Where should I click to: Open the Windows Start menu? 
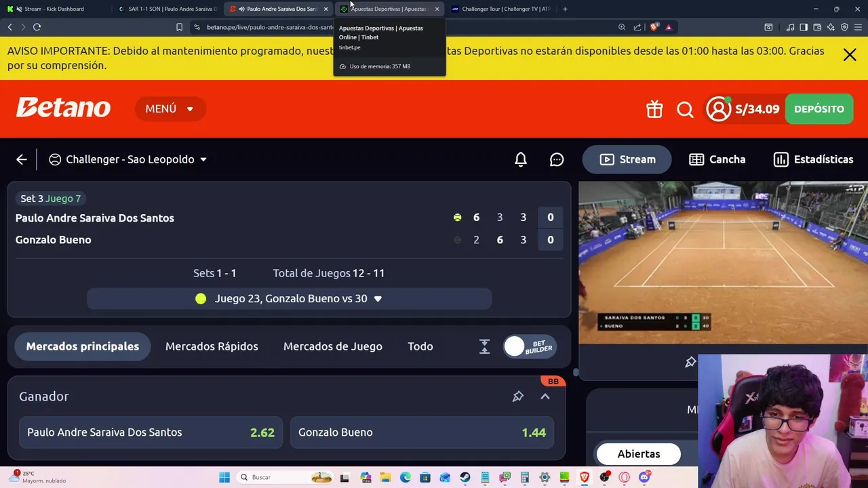[x=224, y=477]
